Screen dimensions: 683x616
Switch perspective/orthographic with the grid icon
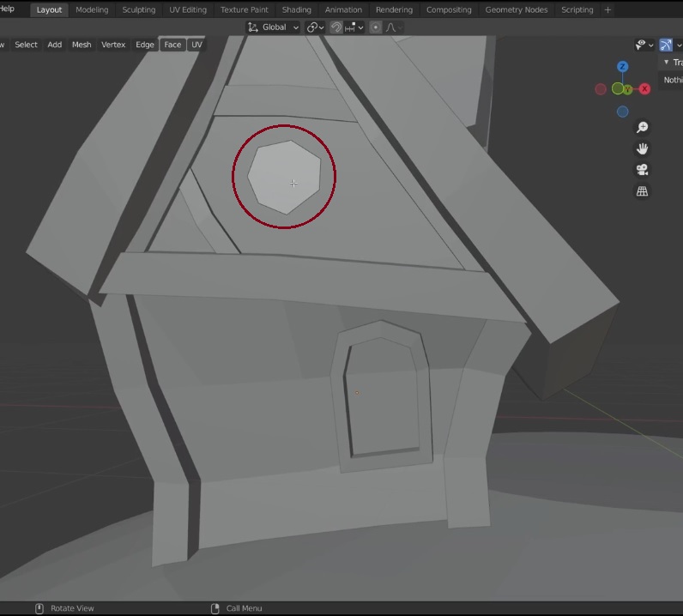coord(642,192)
